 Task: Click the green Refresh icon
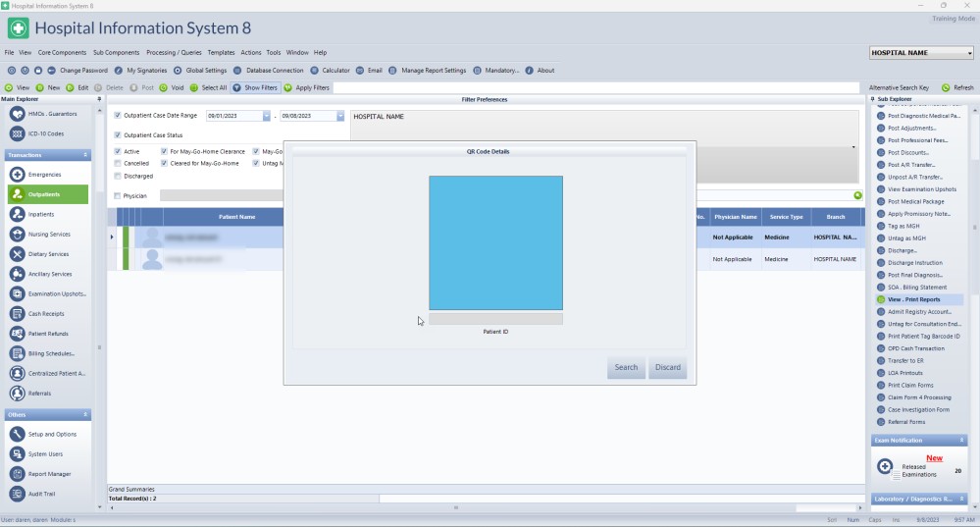[946, 87]
